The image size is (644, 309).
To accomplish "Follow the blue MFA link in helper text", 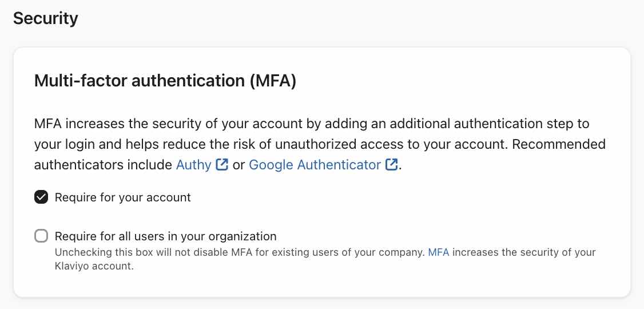I will [x=438, y=252].
